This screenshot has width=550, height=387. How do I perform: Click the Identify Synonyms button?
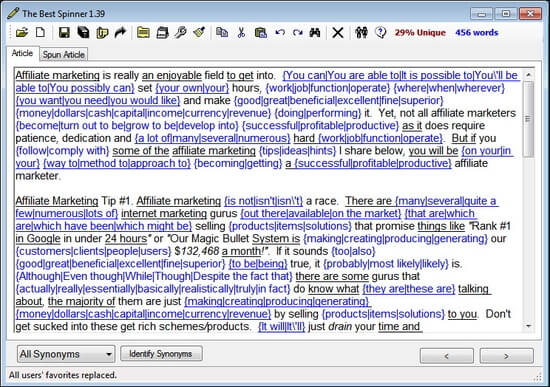click(x=161, y=353)
